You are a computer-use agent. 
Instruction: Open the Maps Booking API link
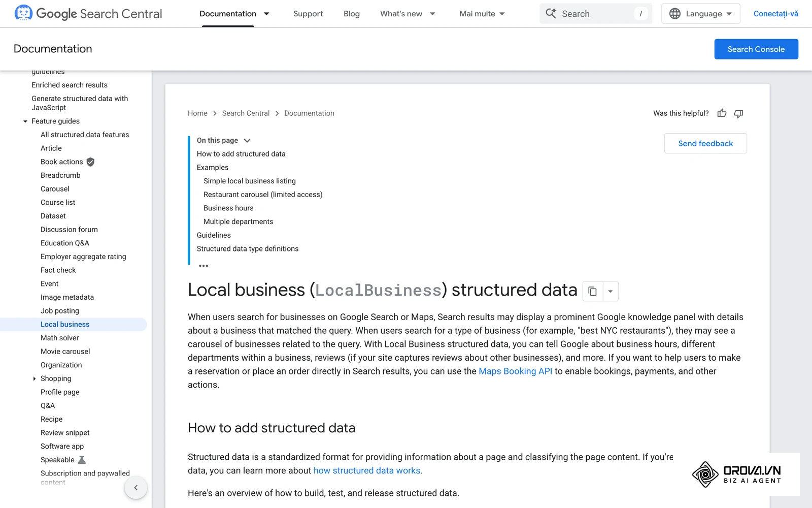(515, 371)
